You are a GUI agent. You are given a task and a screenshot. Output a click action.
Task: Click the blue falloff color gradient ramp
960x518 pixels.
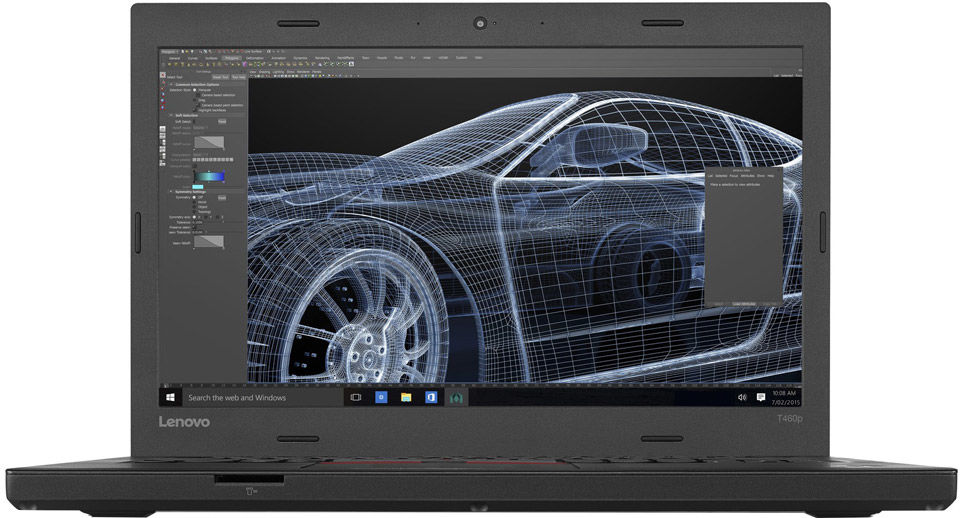pyautogui.click(x=210, y=177)
